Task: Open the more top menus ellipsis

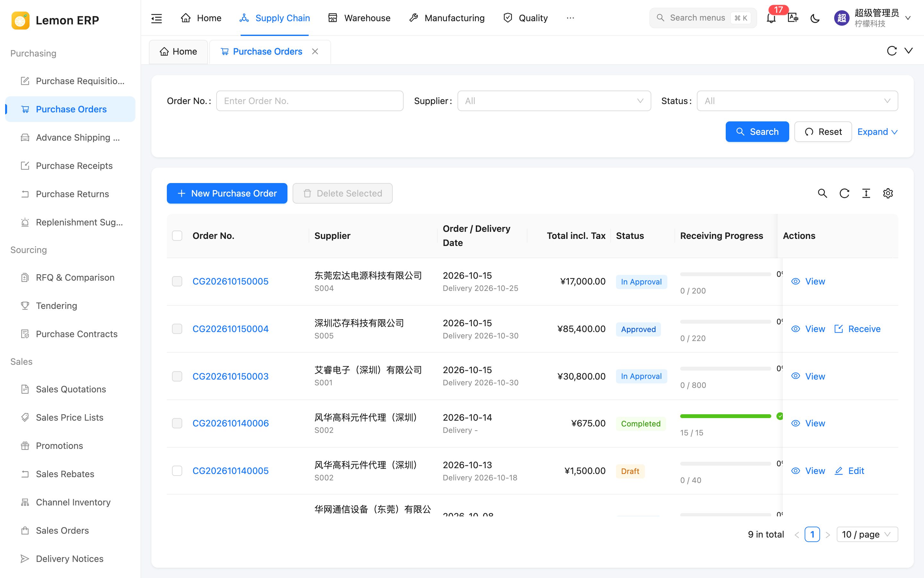Action: [x=570, y=18]
